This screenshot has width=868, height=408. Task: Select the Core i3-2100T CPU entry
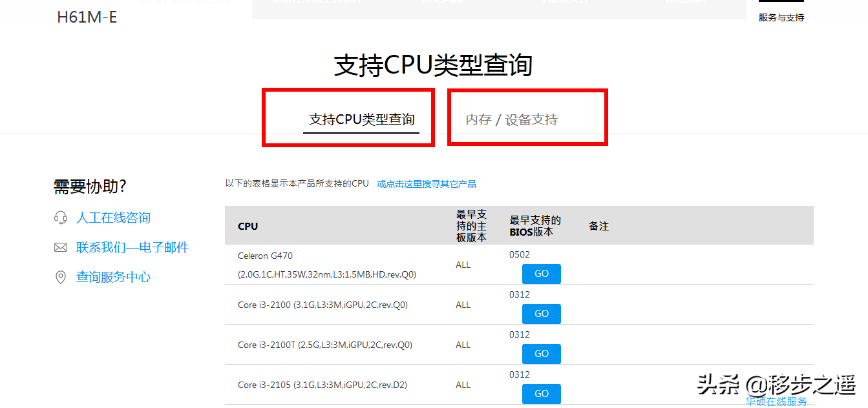point(324,345)
